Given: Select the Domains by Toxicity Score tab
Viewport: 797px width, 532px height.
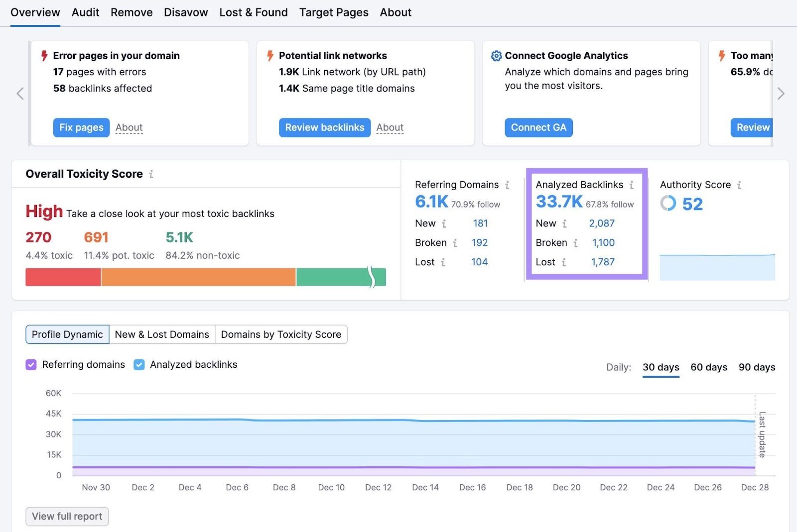Looking at the screenshot, I should [x=281, y=334].
